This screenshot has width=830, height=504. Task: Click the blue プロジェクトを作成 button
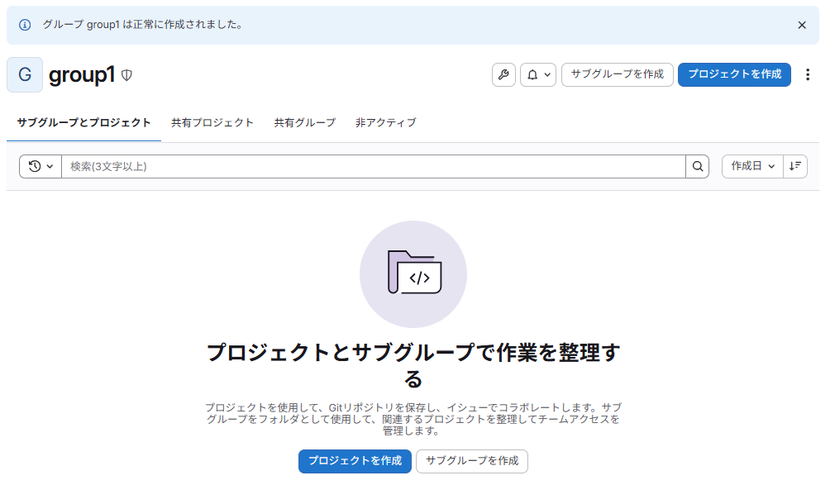734,74
